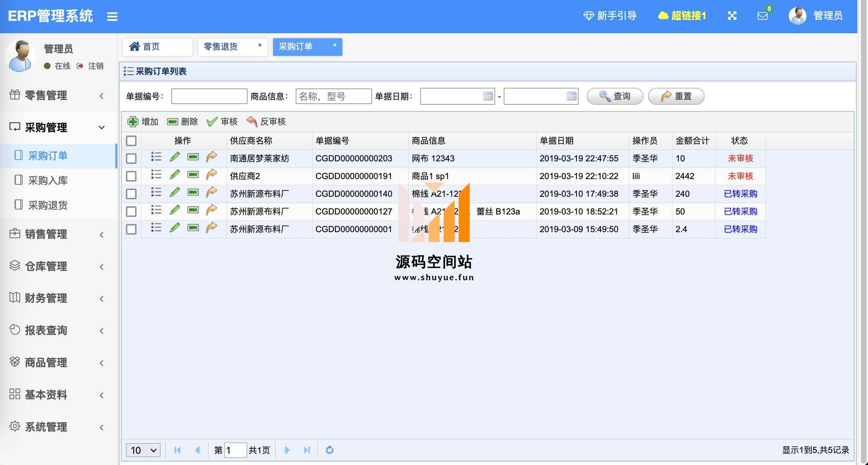Image resolution: width=868 pixels, height=465 pixels.
Task: Check row CGDD00000000203 checkbox
Action: 131,159
